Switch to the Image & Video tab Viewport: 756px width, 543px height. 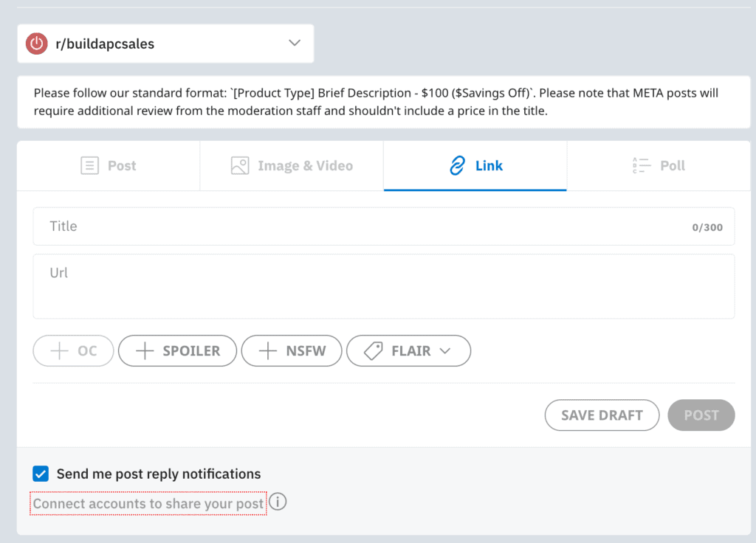pyautogui.click(x=292, y=166)
